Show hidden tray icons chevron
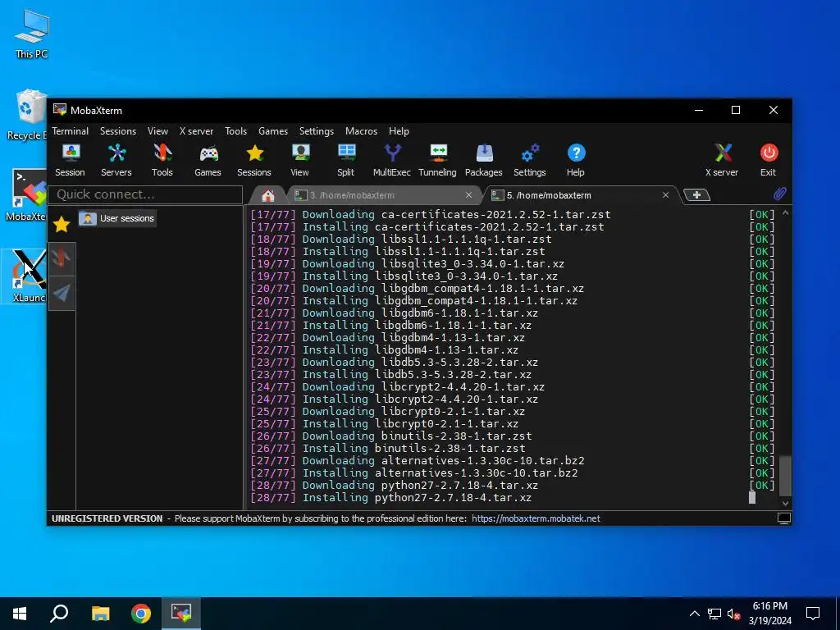 tap(694, 614)
